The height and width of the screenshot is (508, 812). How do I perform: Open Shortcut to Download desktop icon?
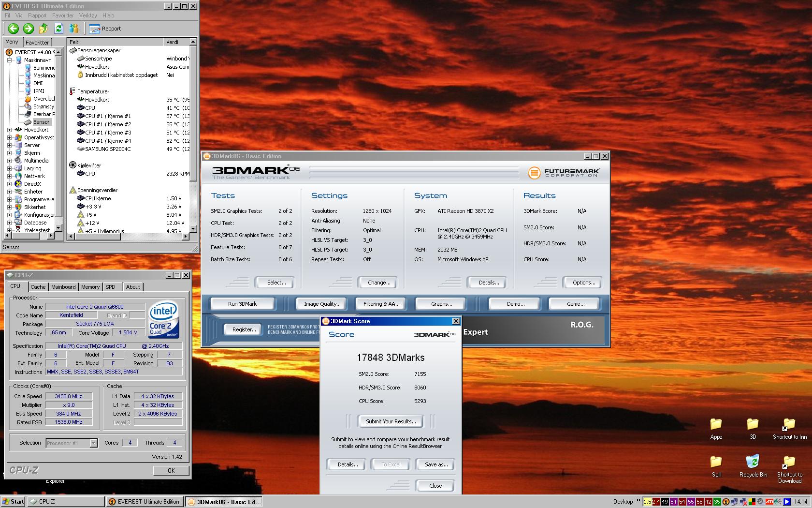click(x=789, y=469)
